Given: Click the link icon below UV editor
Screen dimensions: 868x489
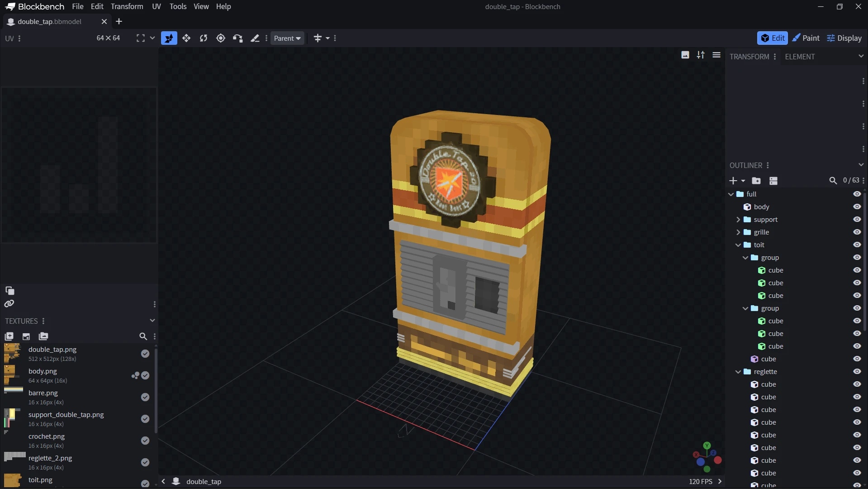Looking at the screenshot, I should (x=9, y=304).
